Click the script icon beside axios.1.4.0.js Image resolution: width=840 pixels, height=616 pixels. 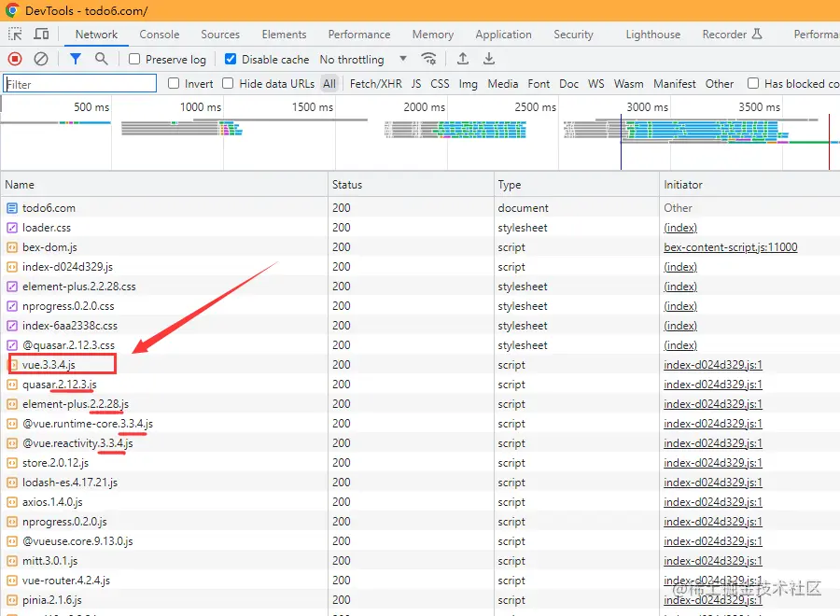(12, 502)
